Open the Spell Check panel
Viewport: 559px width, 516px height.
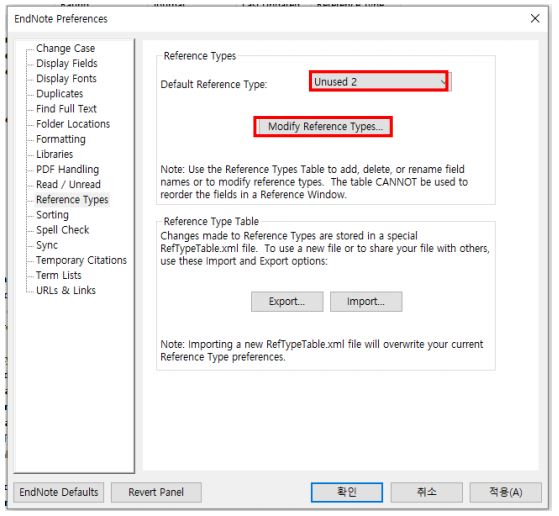[63, 230]
